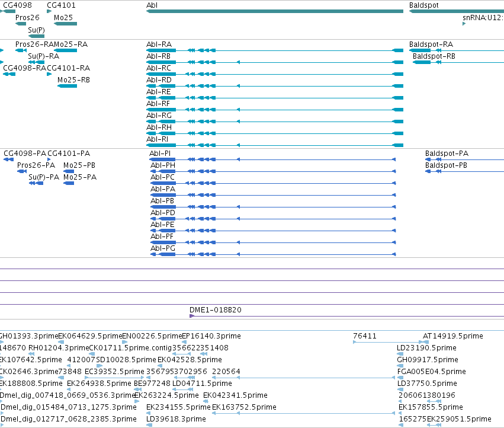Select the CG4098-PA protein label
504x428 pixels.
25,154
